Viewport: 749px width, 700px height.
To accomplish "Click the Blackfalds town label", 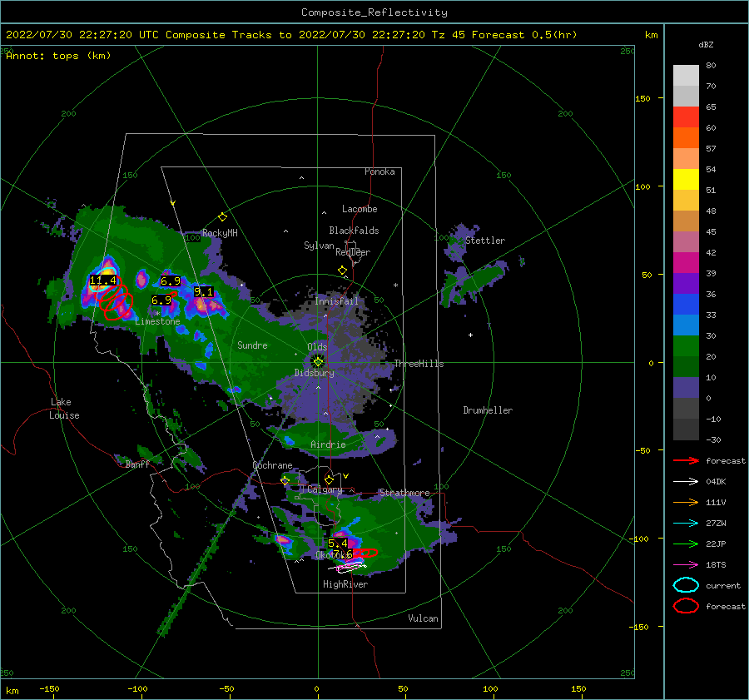I will coord(354,231).
